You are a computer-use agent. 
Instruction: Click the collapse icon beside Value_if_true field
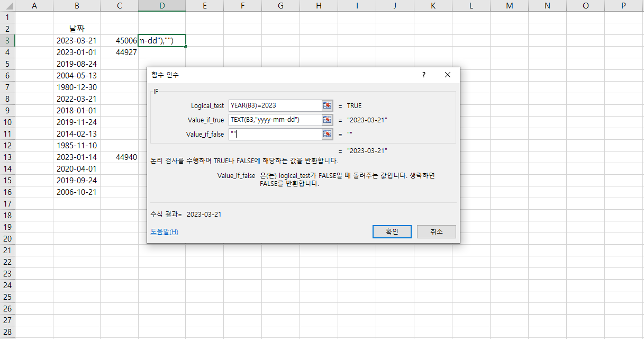[x=328, y=120]
